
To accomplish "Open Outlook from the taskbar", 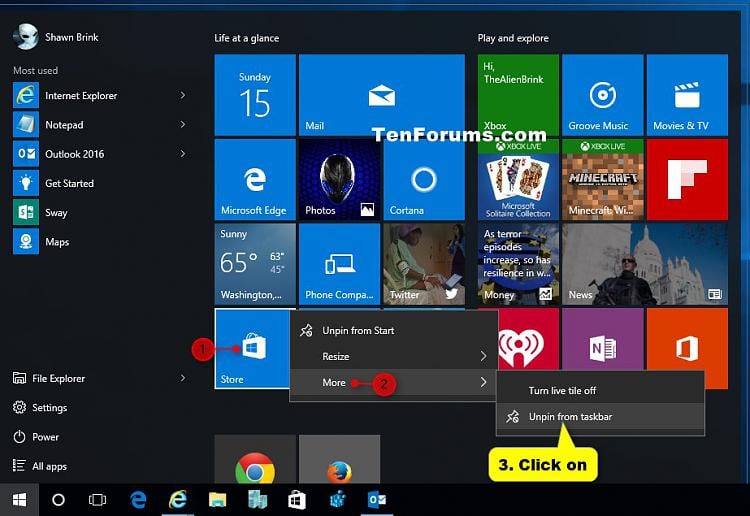I will [377, 500].
